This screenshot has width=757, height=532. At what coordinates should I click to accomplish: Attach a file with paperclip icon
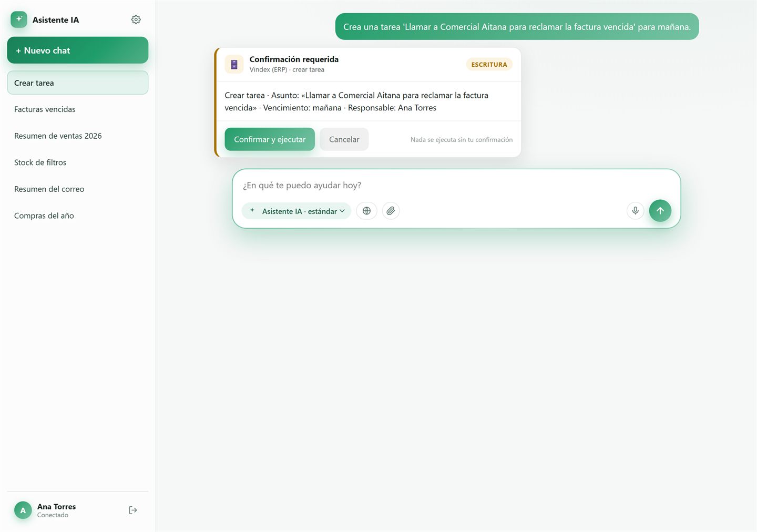tap(391, 211)
